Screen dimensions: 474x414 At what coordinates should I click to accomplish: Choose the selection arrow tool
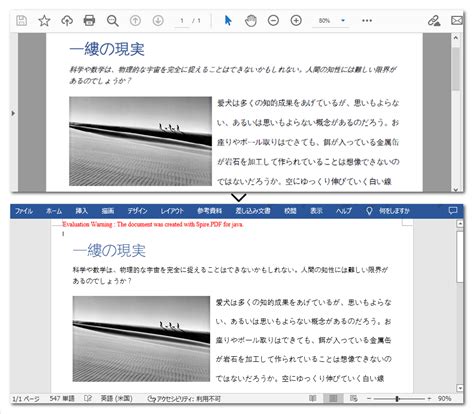228,21
